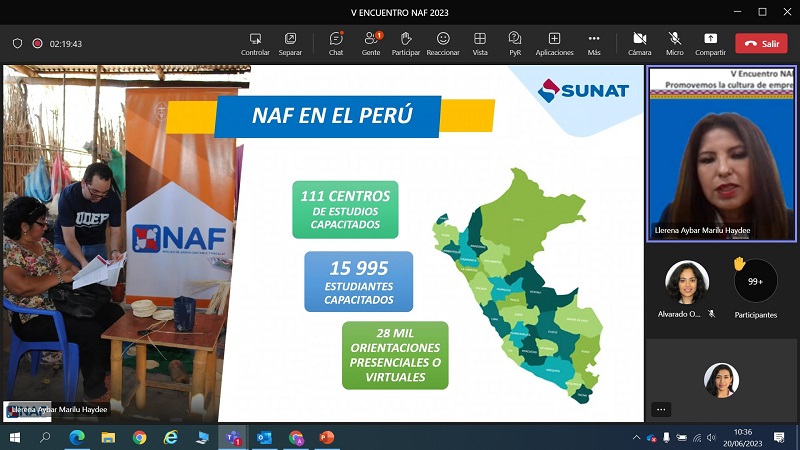
Task: Click the shield security icon
Action: pyautogui.click(x=17, y=43)
